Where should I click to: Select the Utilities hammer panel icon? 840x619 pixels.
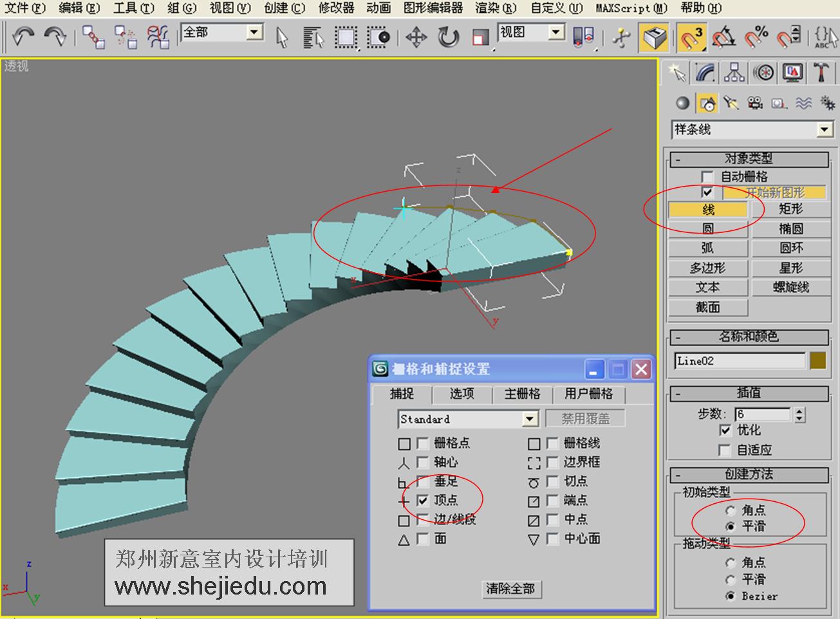tap(821, 73)
